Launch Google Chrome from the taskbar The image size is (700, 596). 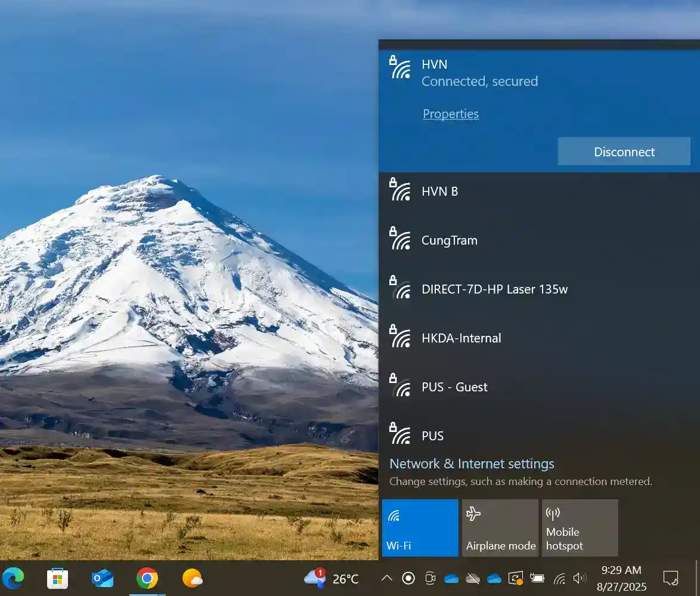pos(147,578)
